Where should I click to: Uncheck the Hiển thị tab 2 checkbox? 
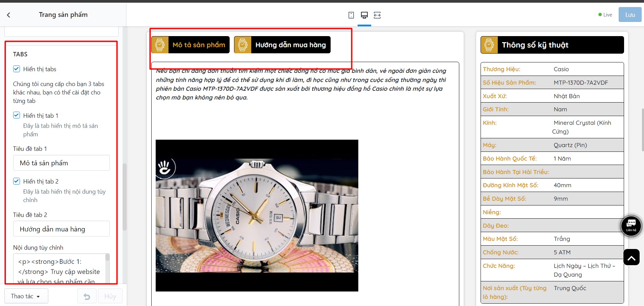pyautogui.click(x=17, y=181)
